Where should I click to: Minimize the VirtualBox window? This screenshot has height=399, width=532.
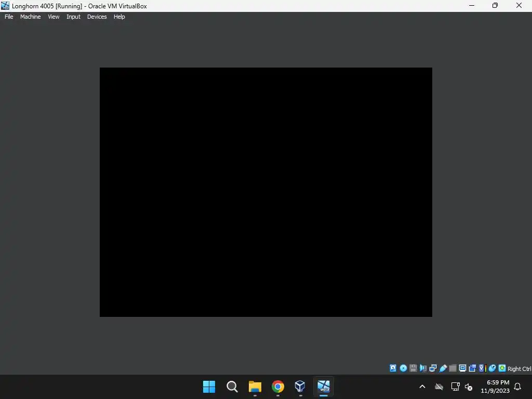[472, 5]
